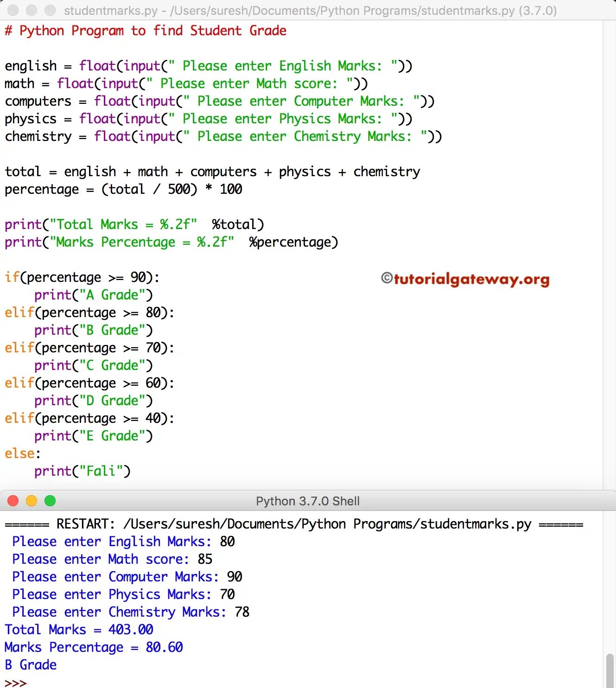Click the 'B Grade' shell output
Screen dimensions: 616x688
pyautogui.click(x=31, y=665)
